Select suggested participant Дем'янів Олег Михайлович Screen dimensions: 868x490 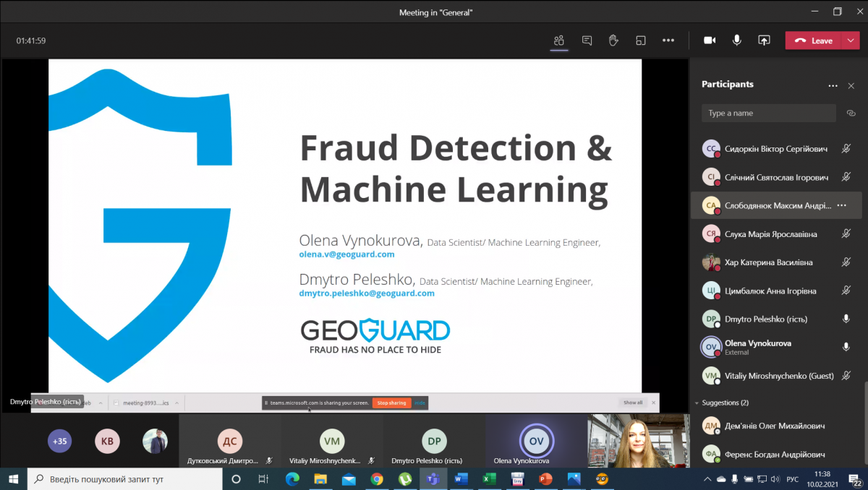click(x=776, y=426)
